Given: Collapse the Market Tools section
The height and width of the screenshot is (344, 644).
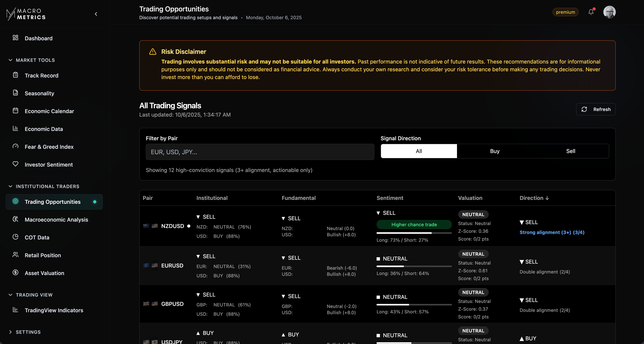Looking at the screenshot, I should tap(10, 60).
